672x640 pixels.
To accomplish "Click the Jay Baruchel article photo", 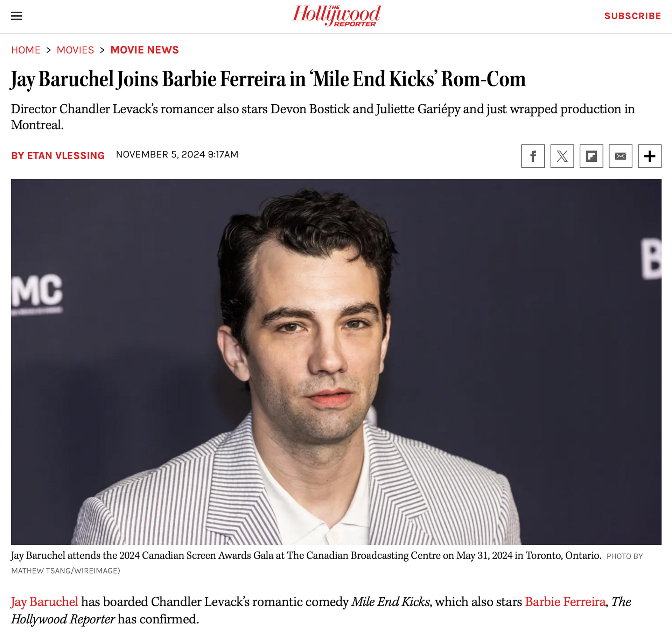I will (x=336, y=362).
